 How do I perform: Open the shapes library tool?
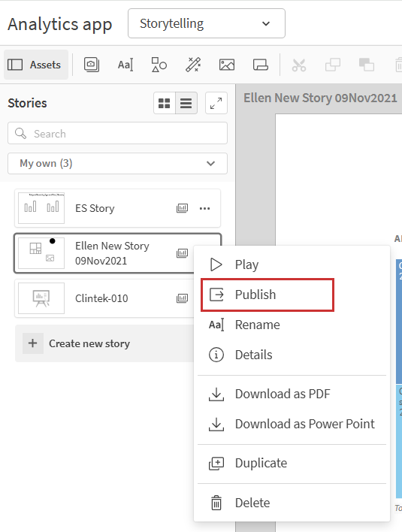[x=159, y=65]
